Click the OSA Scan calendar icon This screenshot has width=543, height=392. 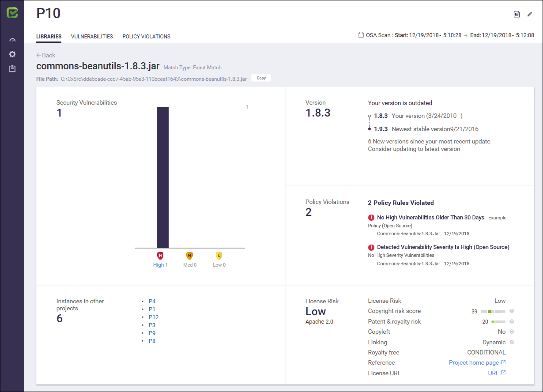pos(361,35)
